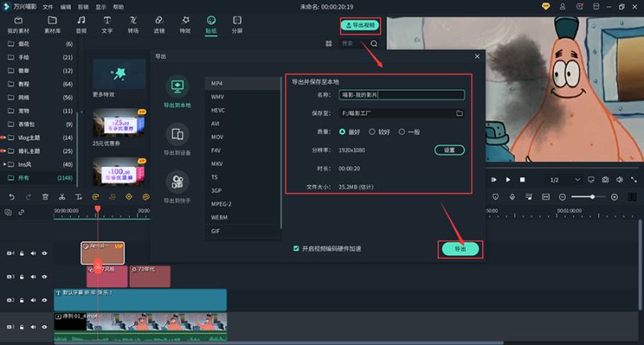This screenshot has width=644, height=345.
Task: Open the 滤镜 filters panel
Action: click(x=159, y=25)
